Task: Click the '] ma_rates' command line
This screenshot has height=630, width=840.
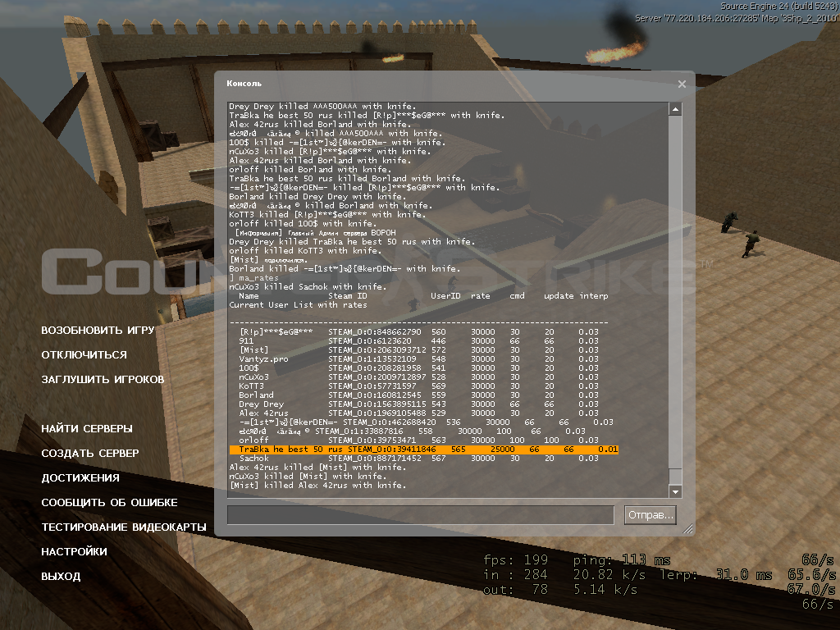Action: (254, 278)
